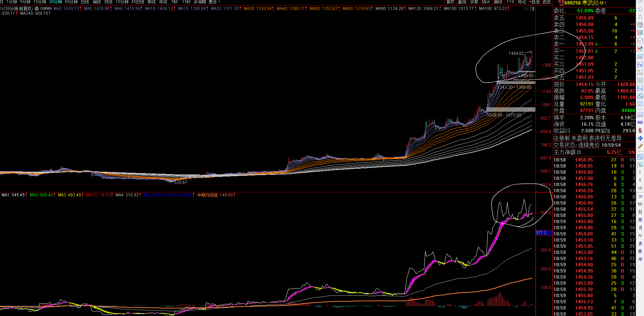Open the 多周期 multi-period option
The image size is (644, 316).
[200, 2]
